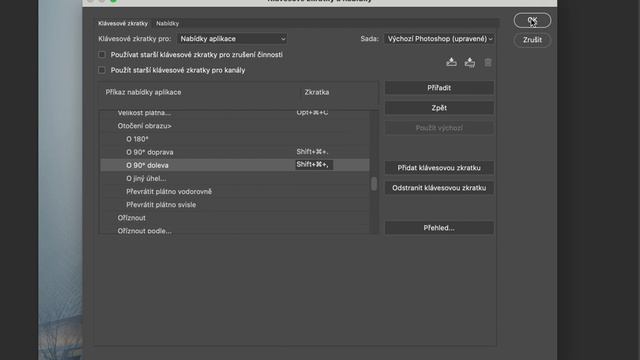Viewport: 640px width, 360px height.
Task: Click the 'Zkratka' column header
Action: pyautogui.click(x=317, y=92)
